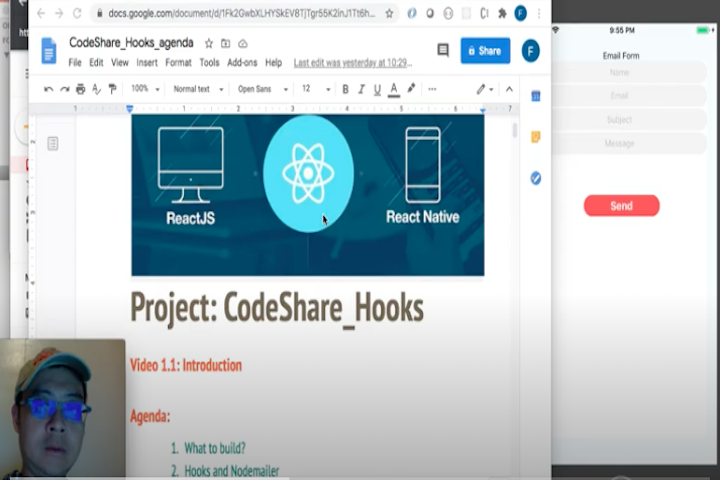Click the What to build? list item
Viewport: 720px width, 480px height.
[215, 448]
